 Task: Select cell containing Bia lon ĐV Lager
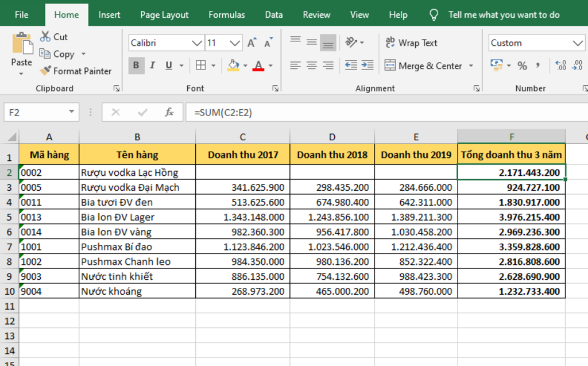click(137, 217)
